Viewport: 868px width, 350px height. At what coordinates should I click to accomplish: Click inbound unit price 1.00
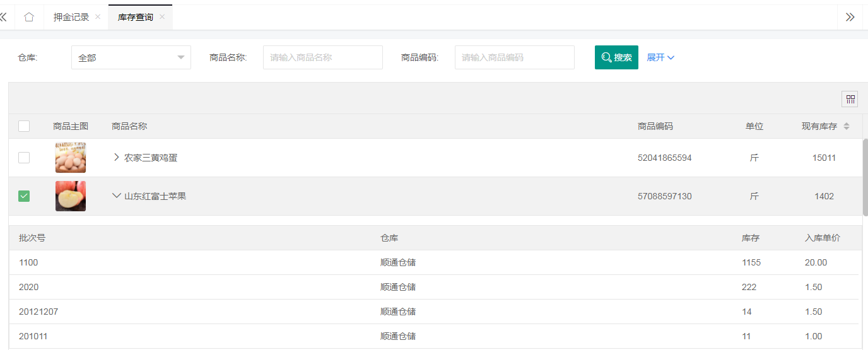[x=814, y=336]
